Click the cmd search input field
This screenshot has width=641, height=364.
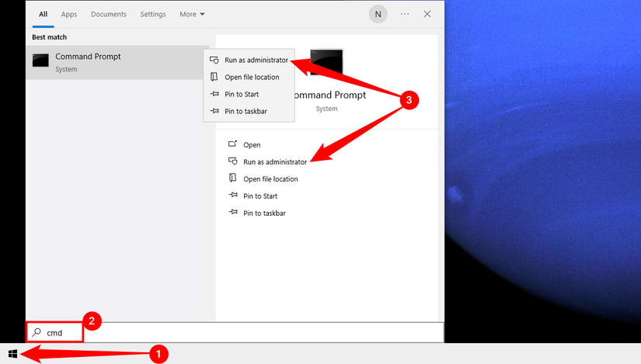click(x=233, y=332)
